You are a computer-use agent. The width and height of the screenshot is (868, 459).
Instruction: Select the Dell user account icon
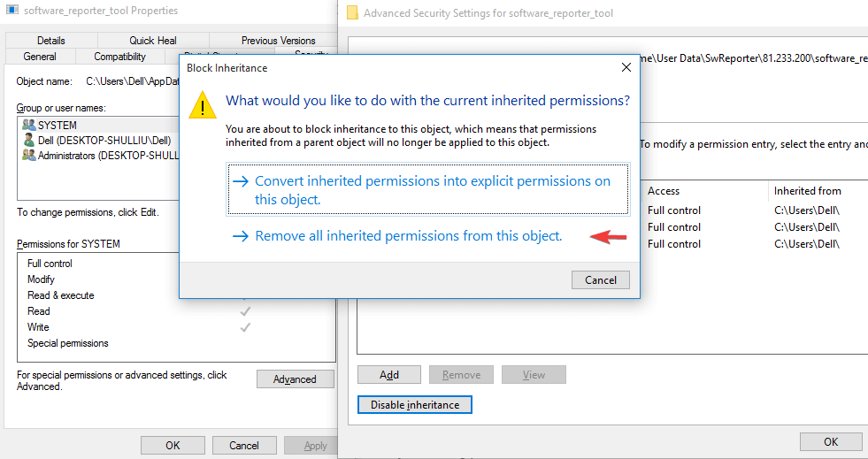coord(29,141)
